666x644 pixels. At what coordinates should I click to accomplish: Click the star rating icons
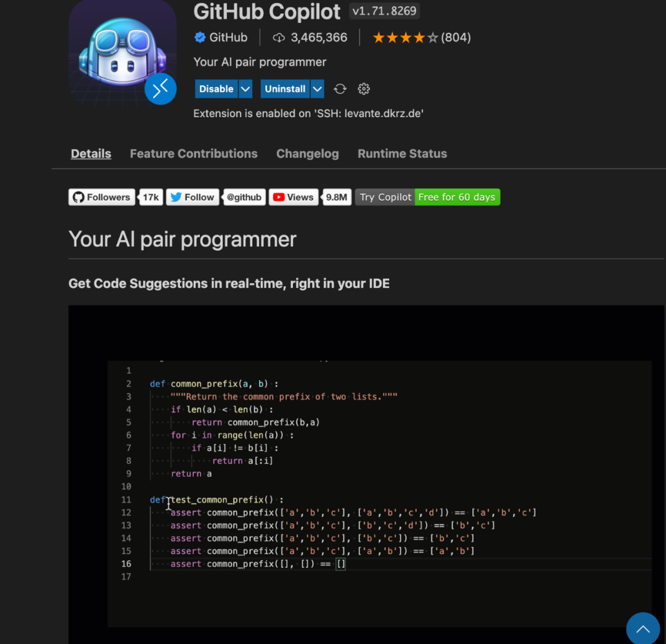coord(405,38)
